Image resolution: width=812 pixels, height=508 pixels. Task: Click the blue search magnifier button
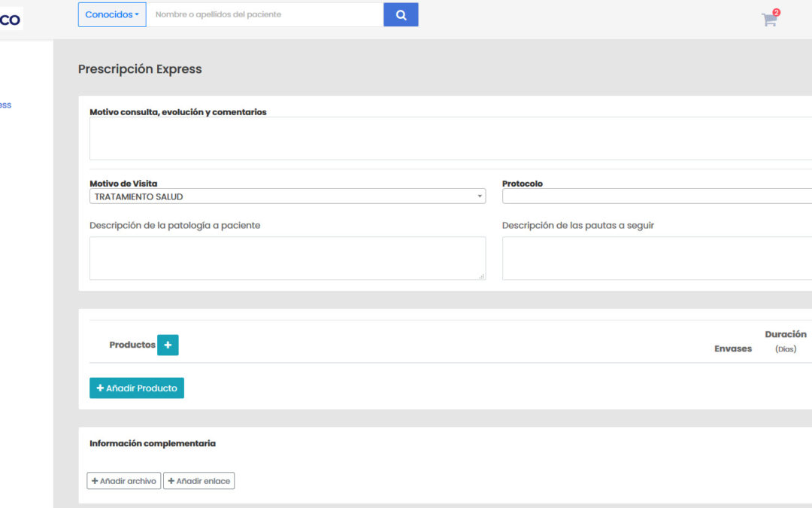pos(401,14)
